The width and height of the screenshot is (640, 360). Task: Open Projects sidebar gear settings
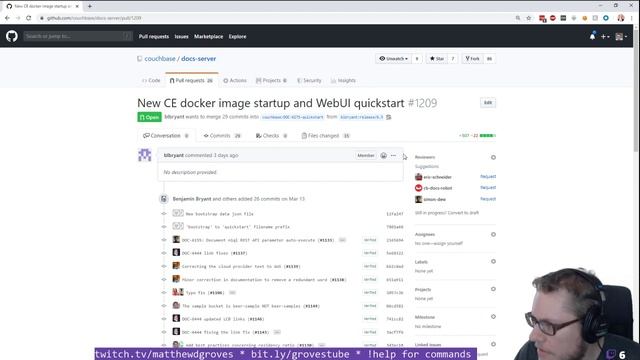coord(493,289)
